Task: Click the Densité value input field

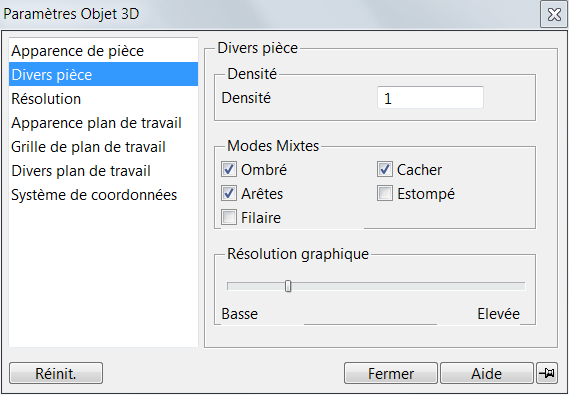Action: (430, 98)
